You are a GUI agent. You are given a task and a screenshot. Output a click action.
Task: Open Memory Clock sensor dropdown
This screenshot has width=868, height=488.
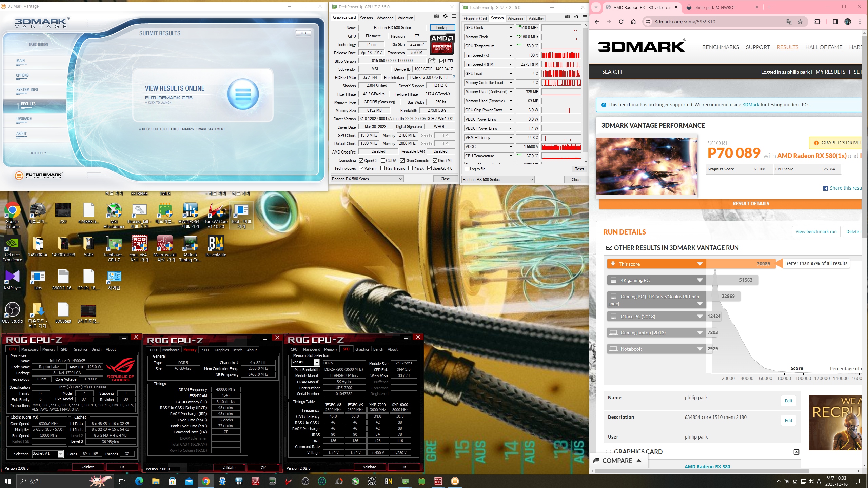click(x=510, y=37)
